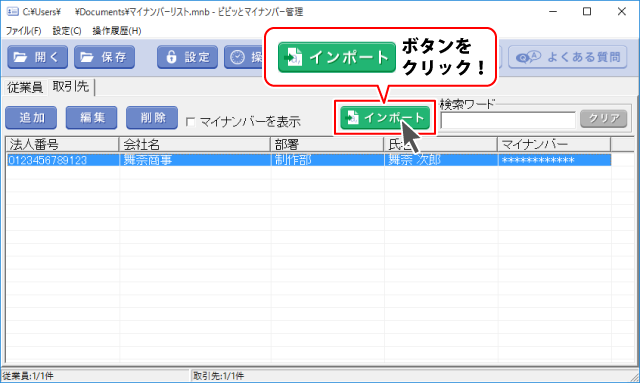Switch to the 従業員 tab
640x383 pixels.
(25, 87)
